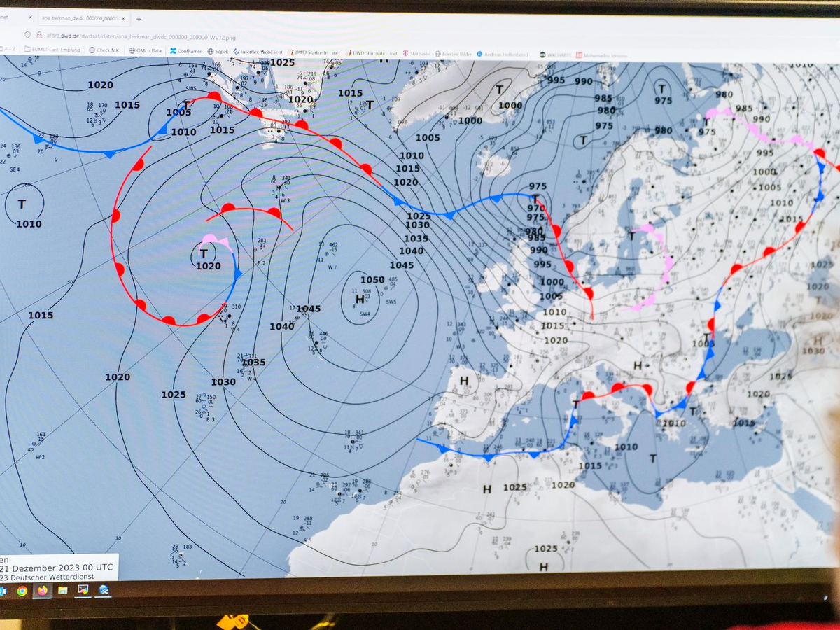Open a new browser tab
Screen dimensions: 840x630
coord(139,18)
